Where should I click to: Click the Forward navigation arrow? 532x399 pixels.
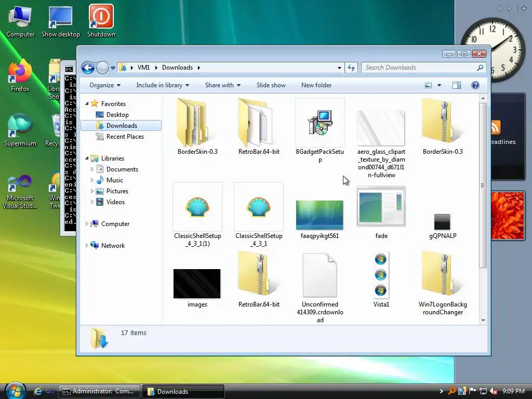click(102, 68)
